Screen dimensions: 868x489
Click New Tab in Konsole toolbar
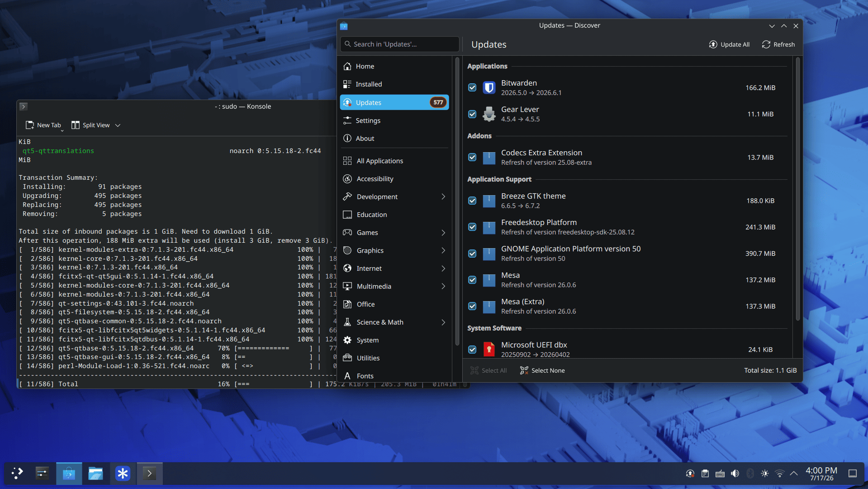coord(43,125)
